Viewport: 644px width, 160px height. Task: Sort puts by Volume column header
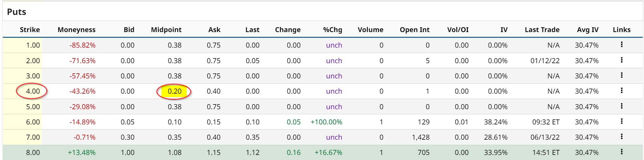click(x=370, y=30)
